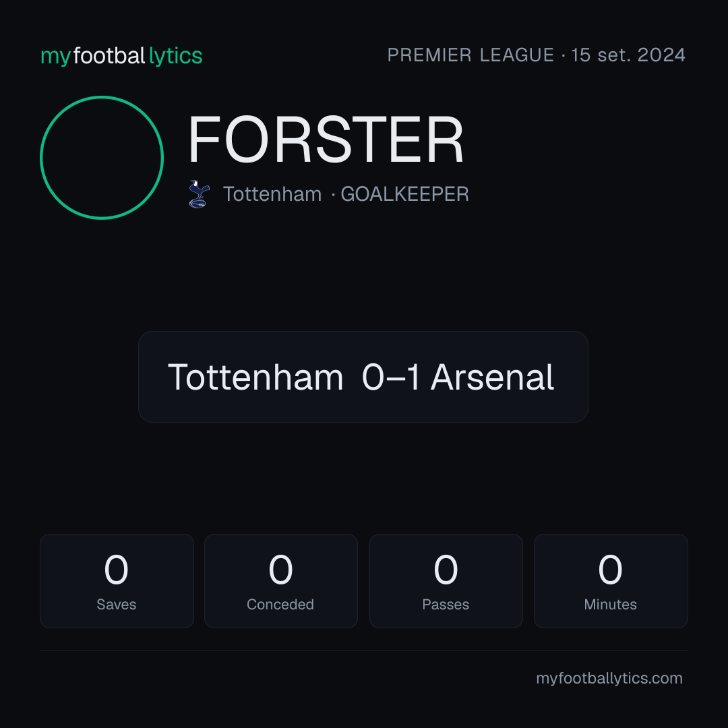Select the Conceded stat card

coord(281,581)
